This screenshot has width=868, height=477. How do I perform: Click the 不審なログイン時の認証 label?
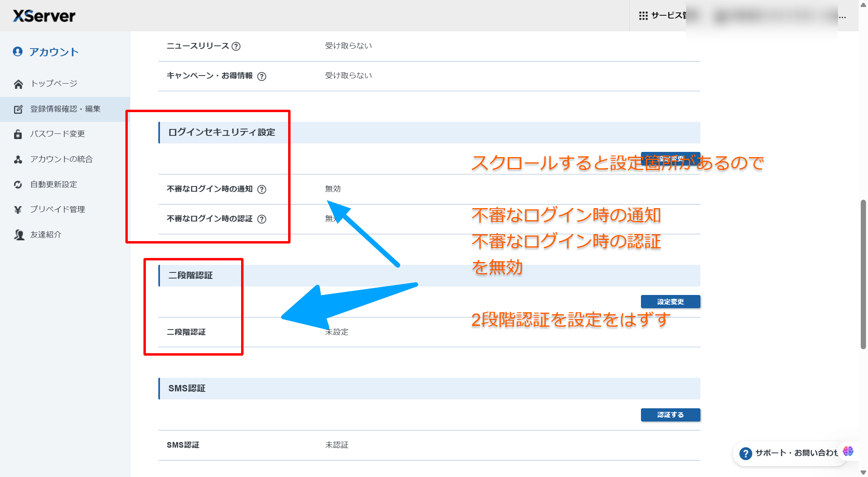[210, 219]
